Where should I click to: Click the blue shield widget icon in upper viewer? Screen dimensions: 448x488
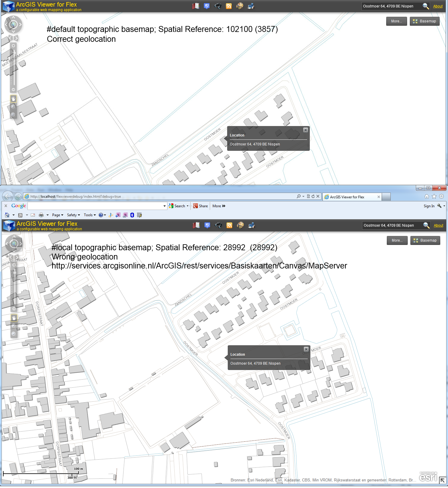click(207, 6)
